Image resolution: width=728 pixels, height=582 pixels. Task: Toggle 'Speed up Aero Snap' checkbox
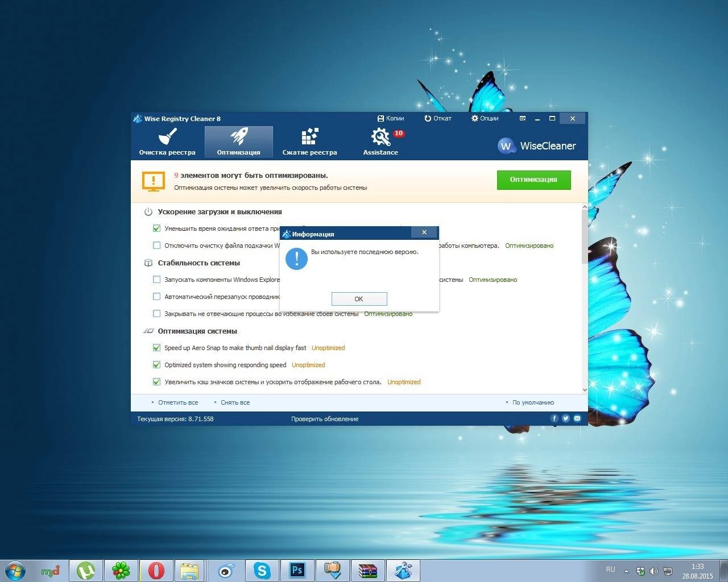click(156, 348)
